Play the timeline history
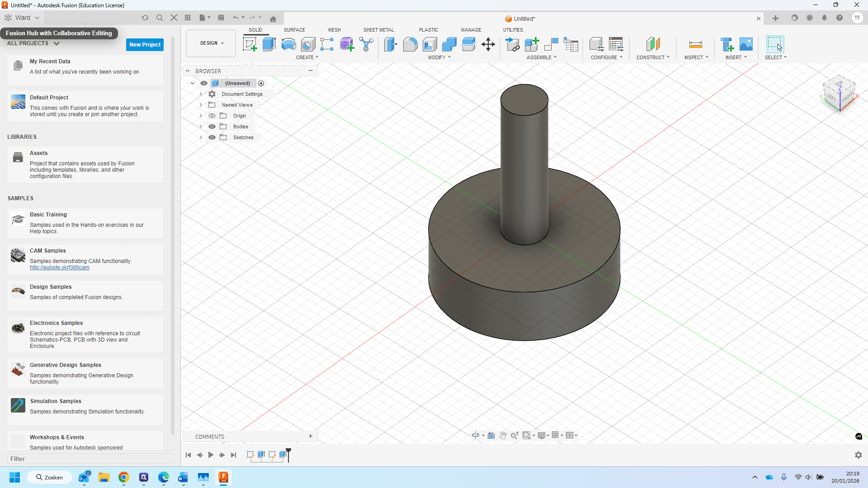 211,455
